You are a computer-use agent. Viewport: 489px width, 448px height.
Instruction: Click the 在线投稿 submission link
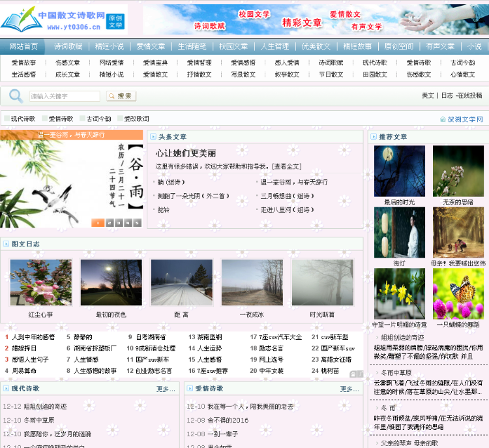click(x=469, y=95)
